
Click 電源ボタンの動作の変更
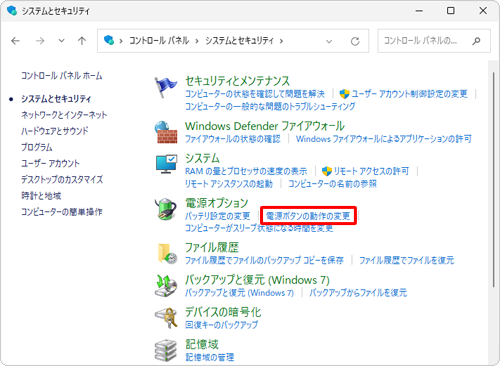[308, 216]
